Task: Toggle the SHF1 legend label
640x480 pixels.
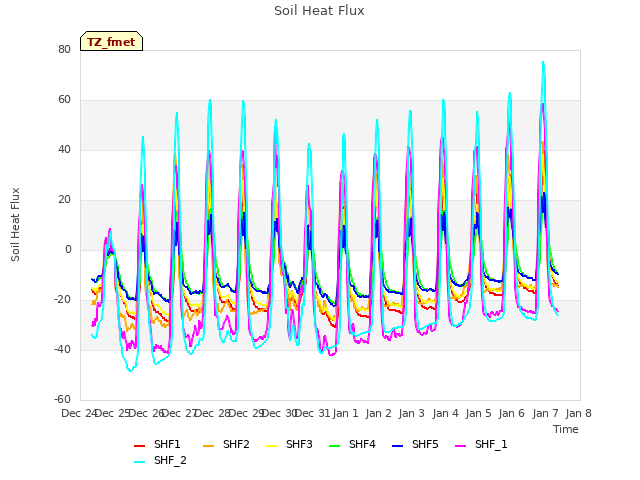Action: tap(167, 444)
